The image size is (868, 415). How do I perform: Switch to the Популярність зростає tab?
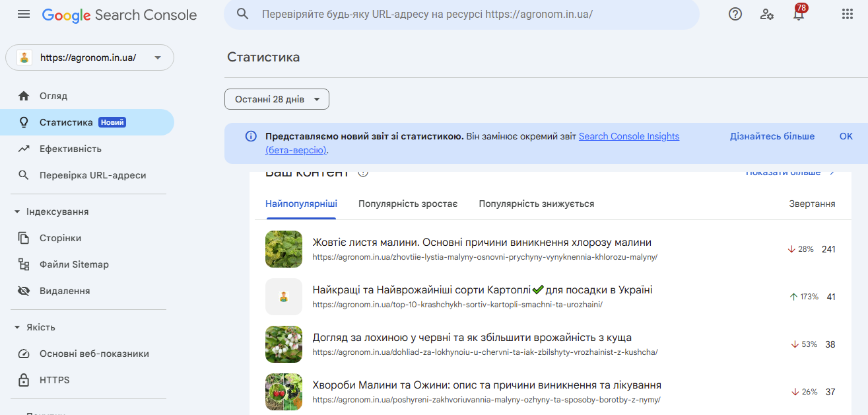pos(408,204)
